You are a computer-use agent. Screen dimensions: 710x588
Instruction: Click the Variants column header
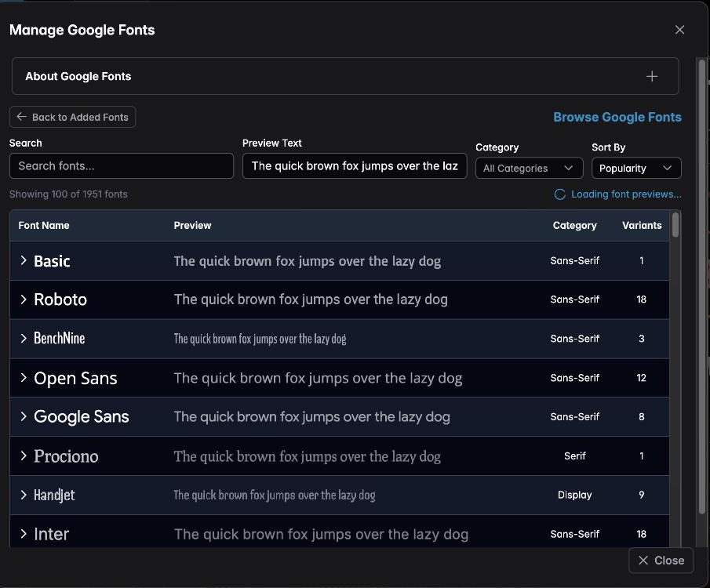click(642, 226)
